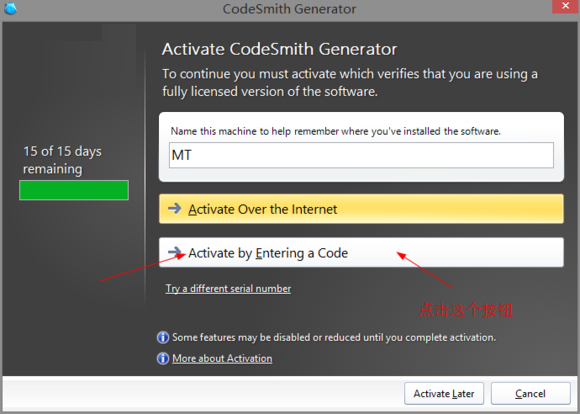Click the machine name input field
The image size is (580, 414).
(x=361, y=155)
